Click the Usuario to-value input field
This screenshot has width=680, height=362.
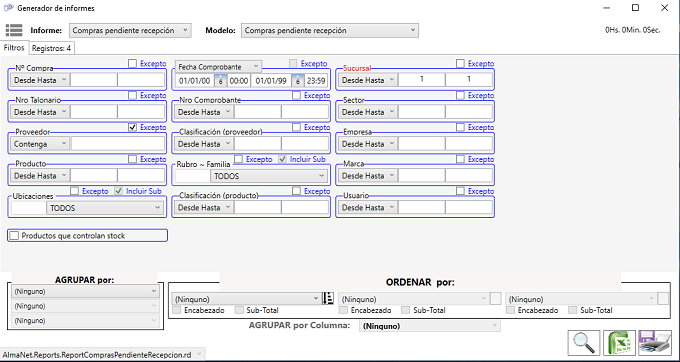(x=469, y=208)
